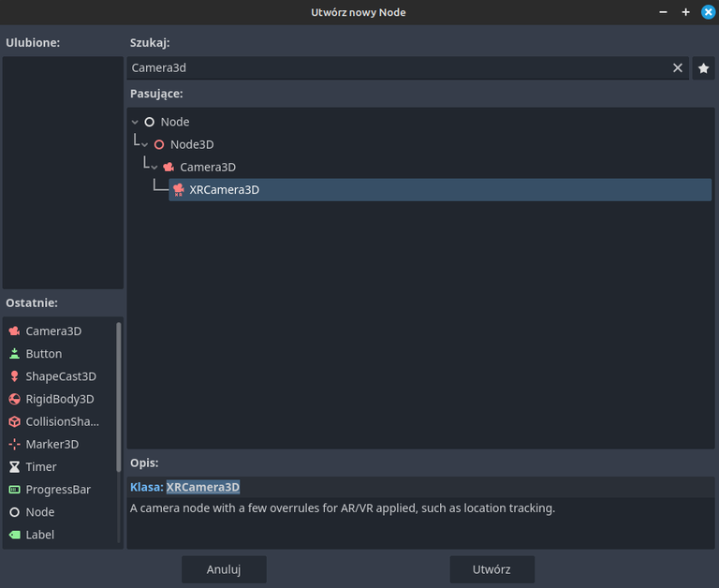Click the Utwórz button
The height and width of the screenshot is (588, 719).
click(x=492, y=569)
